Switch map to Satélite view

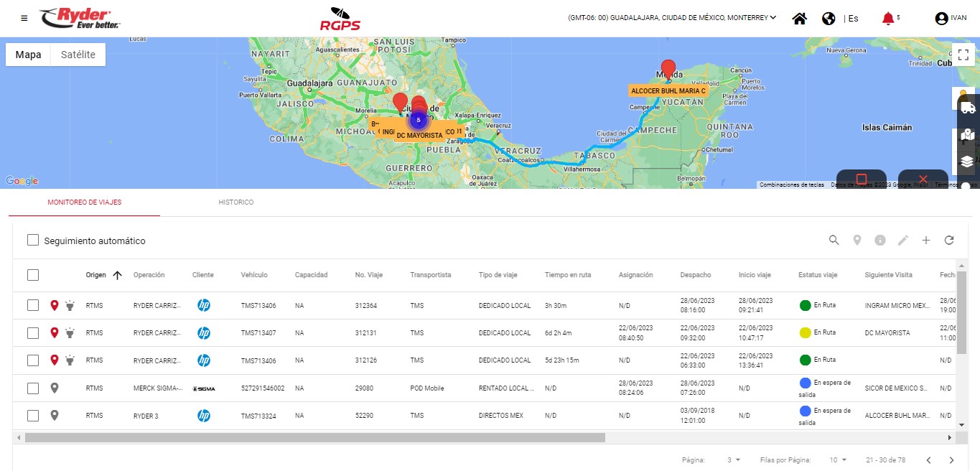pos(78,55)
